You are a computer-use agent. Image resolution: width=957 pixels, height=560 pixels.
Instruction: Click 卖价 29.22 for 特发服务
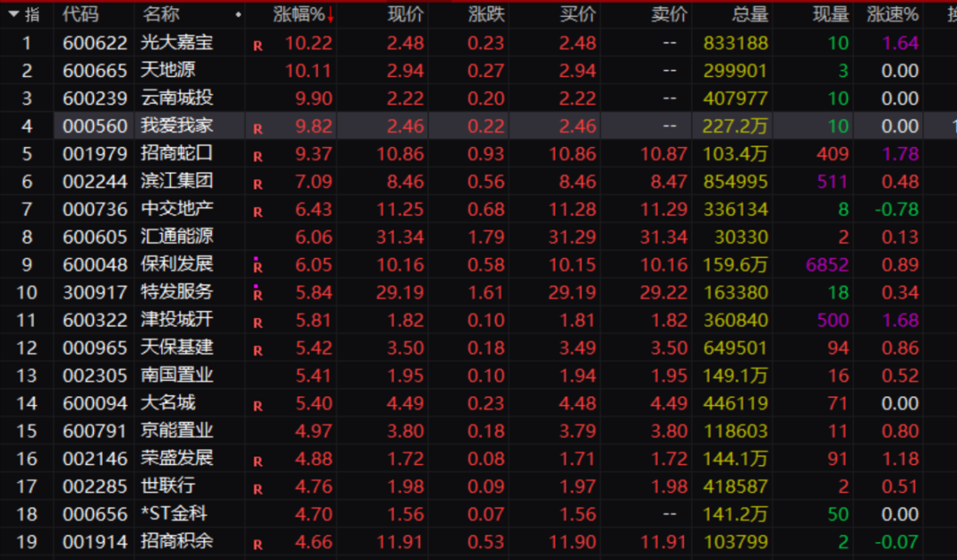664,292
